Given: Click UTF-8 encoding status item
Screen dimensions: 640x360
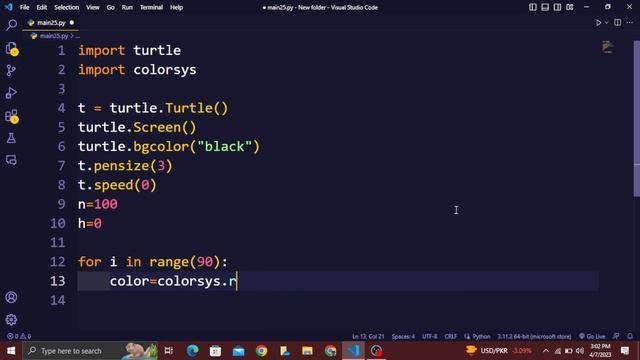Looking at the screenshot, I should pos(429,336).
